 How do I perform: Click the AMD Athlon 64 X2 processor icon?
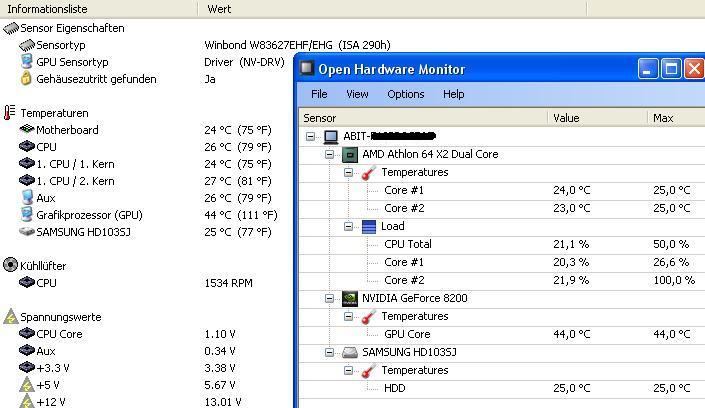tap(350, 154)
